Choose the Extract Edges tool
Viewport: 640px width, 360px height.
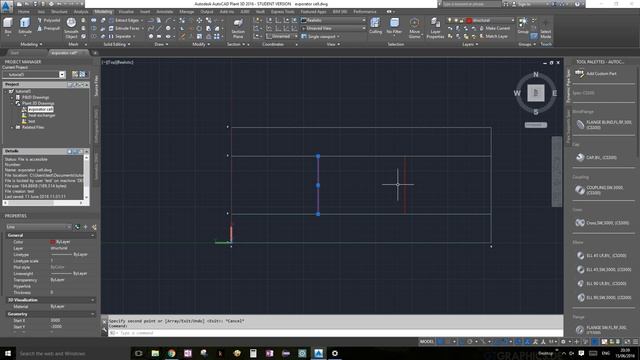pyautogui.click(x=124, y=20)
